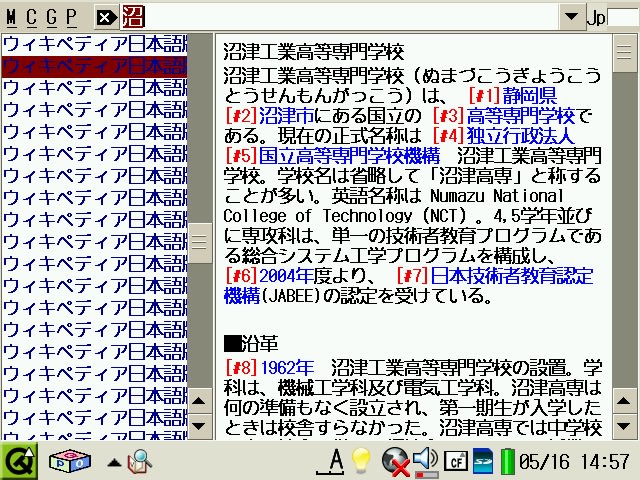Image resolution: width=640 pixels, height=480 pixels.
Task: Click the article pane scrollbar thumb
Action: pos(625,53)
